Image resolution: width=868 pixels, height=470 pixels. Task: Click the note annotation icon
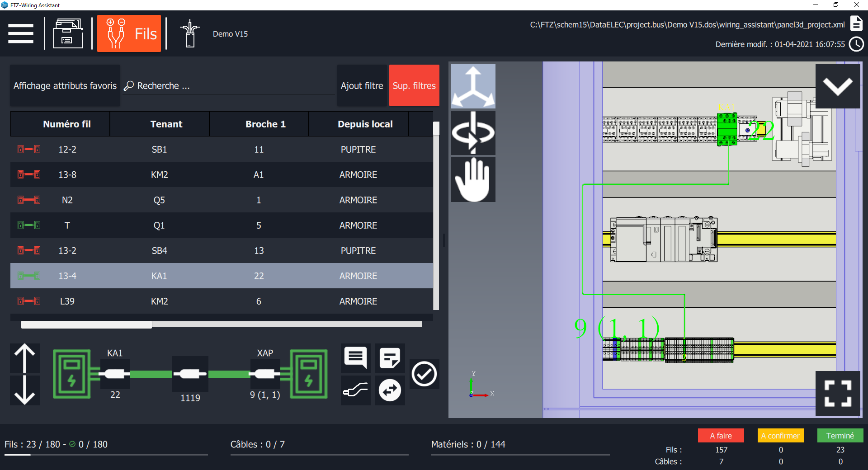point(390,358)
